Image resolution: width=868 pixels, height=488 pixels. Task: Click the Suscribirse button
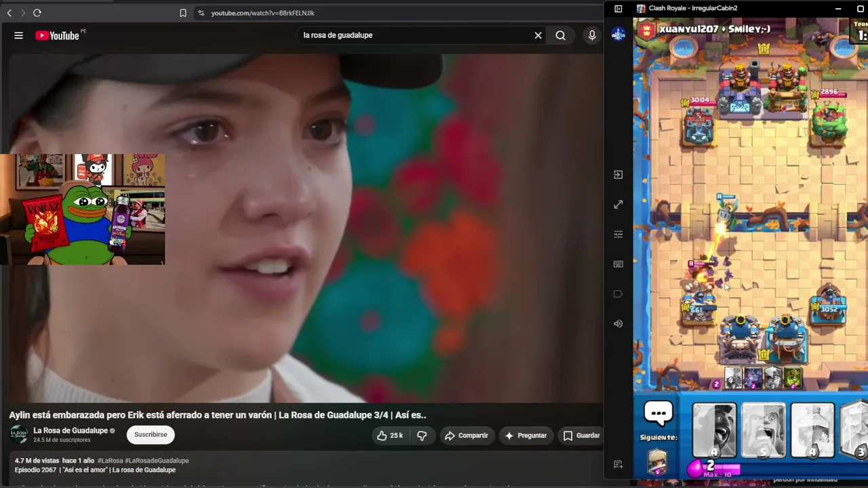pos(151,434)
